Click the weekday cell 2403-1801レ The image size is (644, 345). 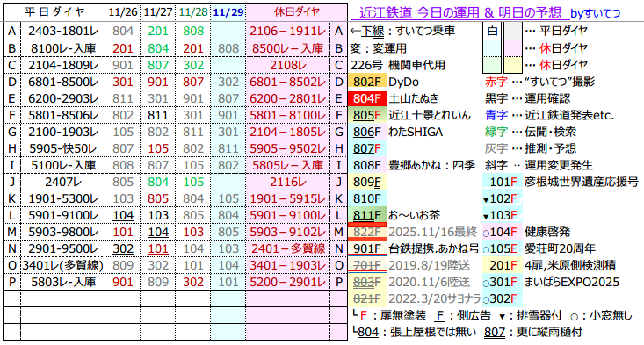click(x=63, y=31)
